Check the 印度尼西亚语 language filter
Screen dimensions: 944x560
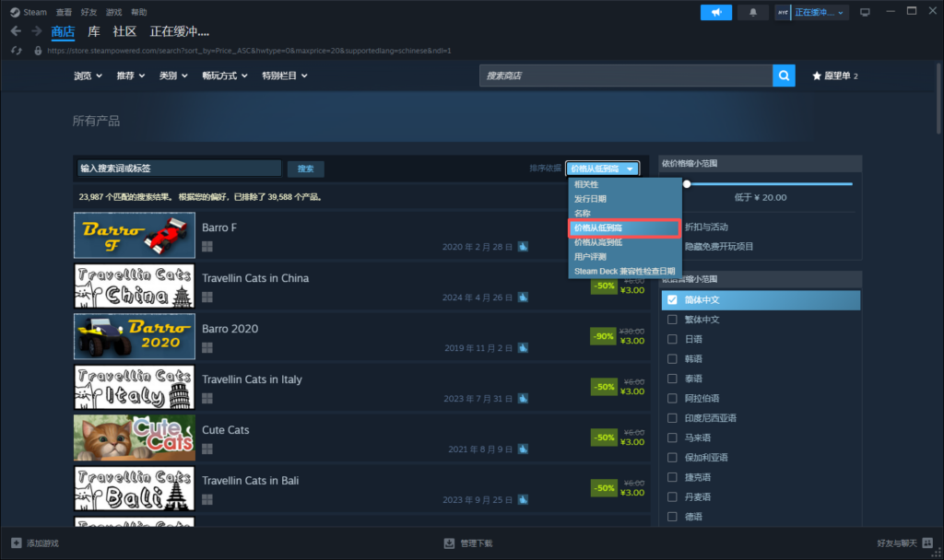point(672,418)
